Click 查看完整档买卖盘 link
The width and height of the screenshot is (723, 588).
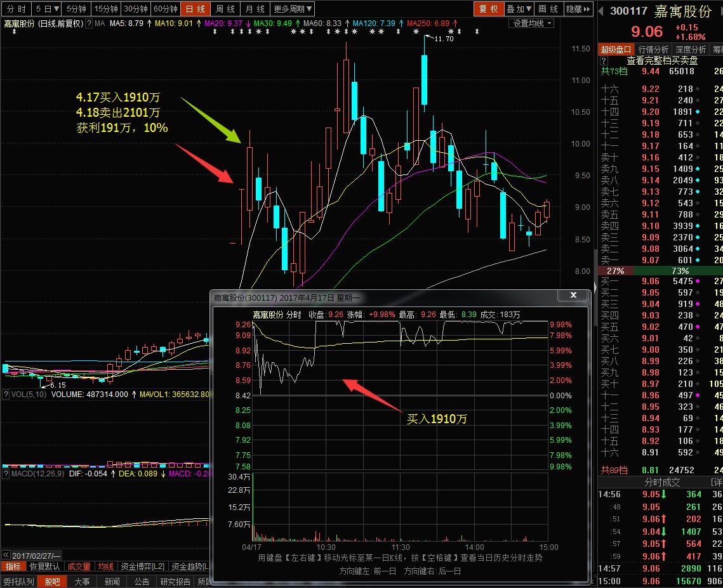[662, 60]
